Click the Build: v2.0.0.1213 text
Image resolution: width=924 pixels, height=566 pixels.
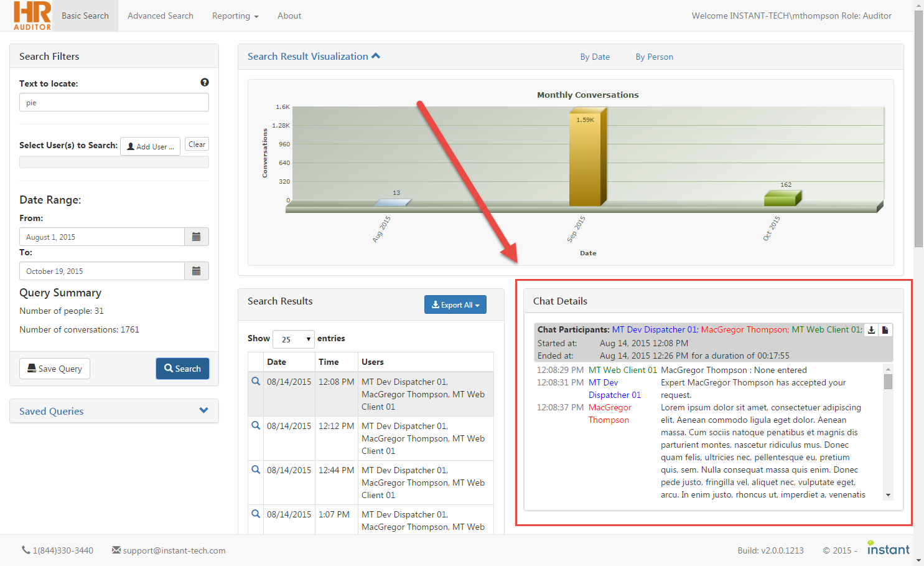(x=770, y=550)
